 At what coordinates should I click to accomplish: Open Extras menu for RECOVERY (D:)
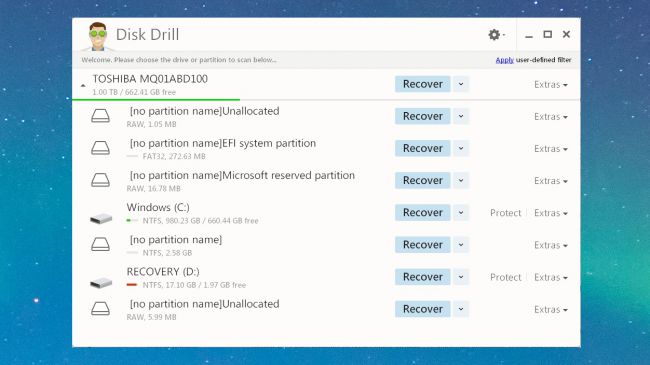551,277
